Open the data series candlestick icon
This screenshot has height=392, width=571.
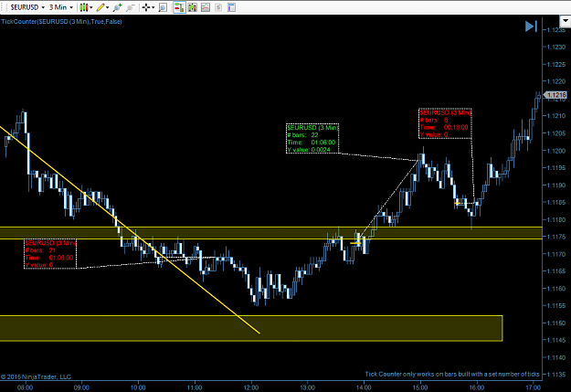192,7
